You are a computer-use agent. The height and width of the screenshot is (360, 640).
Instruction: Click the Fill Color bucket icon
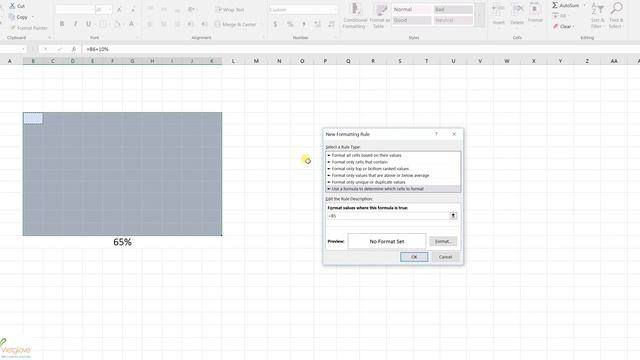117,24
